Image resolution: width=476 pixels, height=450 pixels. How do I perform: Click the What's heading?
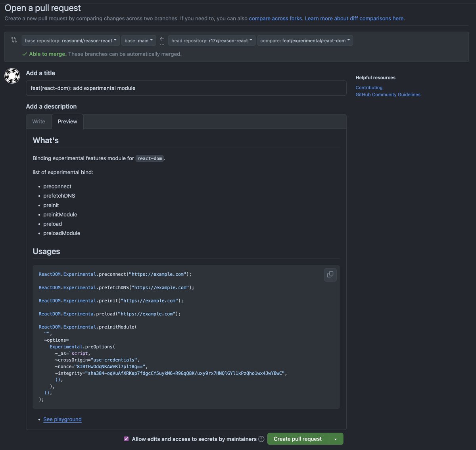46,140
